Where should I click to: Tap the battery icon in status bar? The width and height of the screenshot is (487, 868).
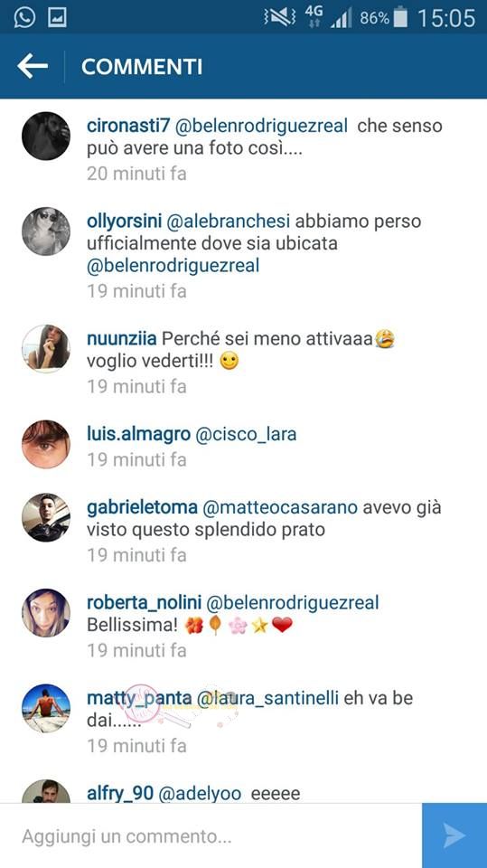(x=400, y=18)
